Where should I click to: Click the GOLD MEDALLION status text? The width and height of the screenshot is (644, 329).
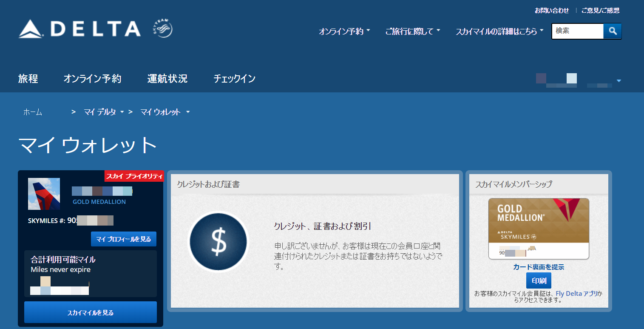point(99,202)
